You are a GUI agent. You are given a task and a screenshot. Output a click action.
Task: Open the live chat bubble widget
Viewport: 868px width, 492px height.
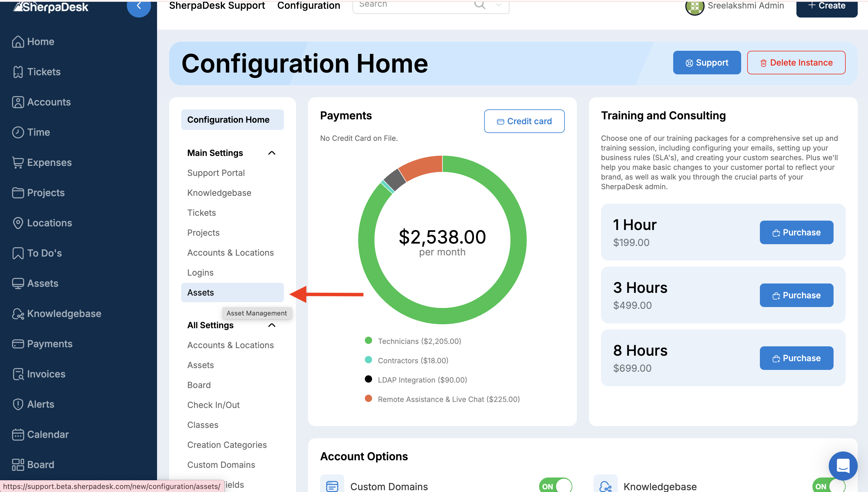(843, 466)
